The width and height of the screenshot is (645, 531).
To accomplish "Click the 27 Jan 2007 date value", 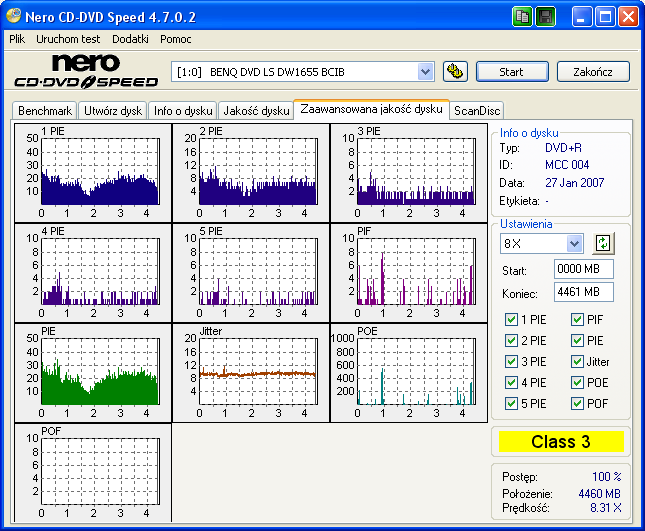I will 574,183.
